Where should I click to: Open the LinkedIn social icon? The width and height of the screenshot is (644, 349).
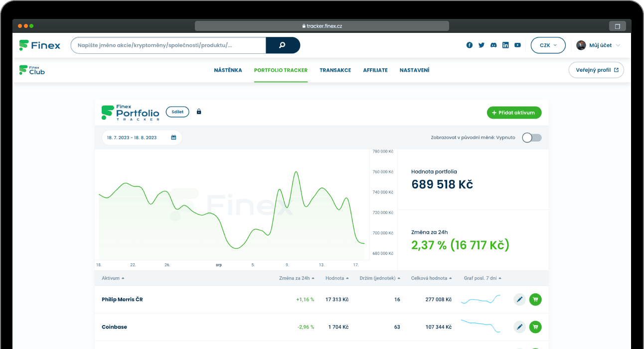point(505,45)
